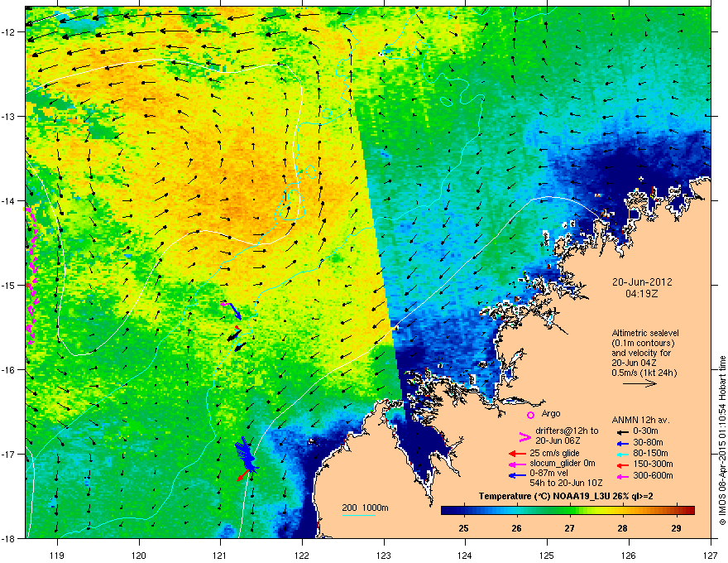Click the longitude axis label 123
Image resolution: width=728 pixels, height=563 pixels.
pyautogui.click(x=384, y=555)
